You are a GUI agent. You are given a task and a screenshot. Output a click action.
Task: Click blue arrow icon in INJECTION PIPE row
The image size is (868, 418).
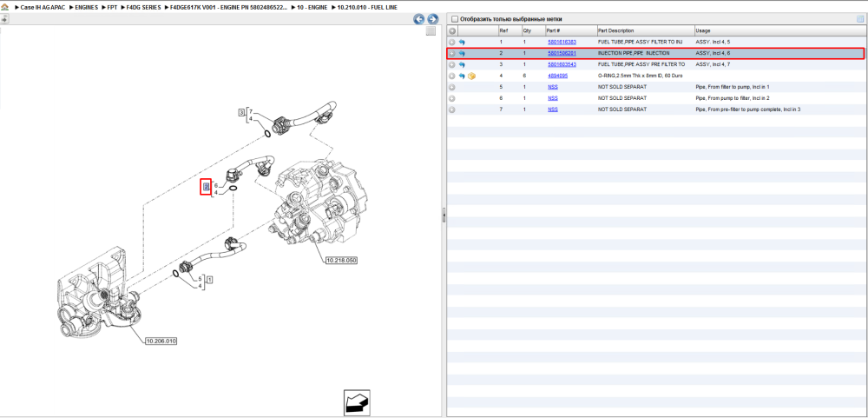[462, 53]
